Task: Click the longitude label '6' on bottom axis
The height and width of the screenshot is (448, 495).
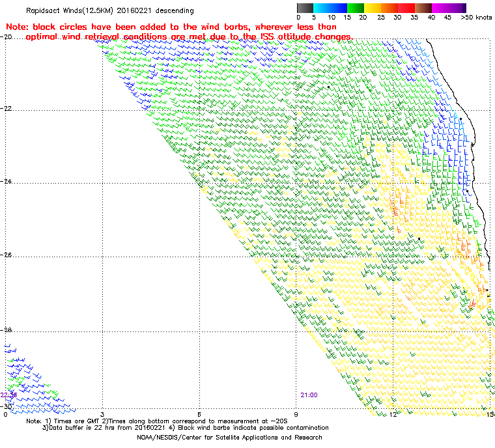Action: pos(199,414)
